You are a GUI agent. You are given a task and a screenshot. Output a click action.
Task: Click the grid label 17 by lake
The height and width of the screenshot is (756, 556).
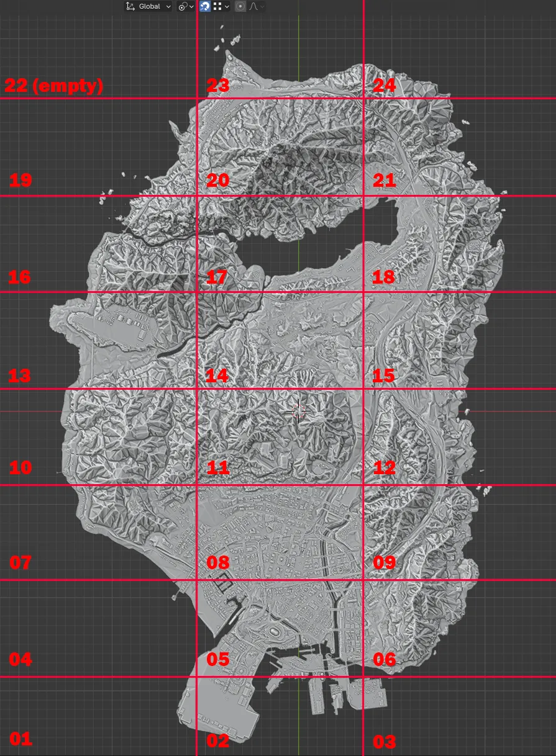(x=217, y=277)
